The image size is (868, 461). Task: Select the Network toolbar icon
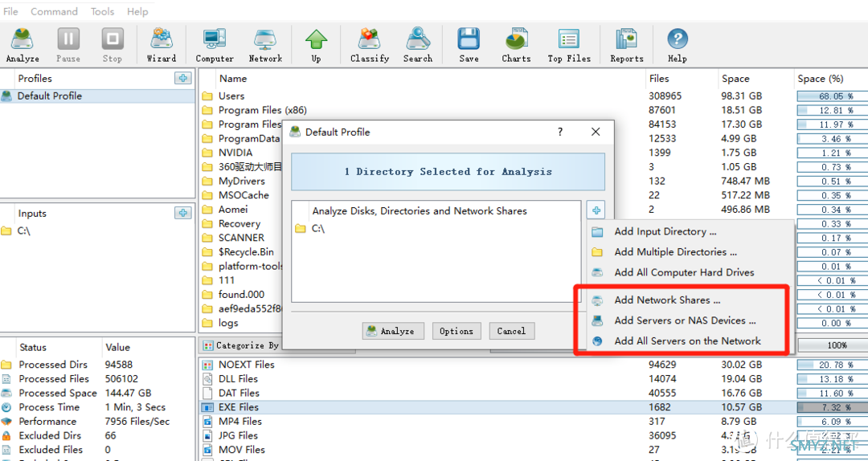tap(265, 45)
